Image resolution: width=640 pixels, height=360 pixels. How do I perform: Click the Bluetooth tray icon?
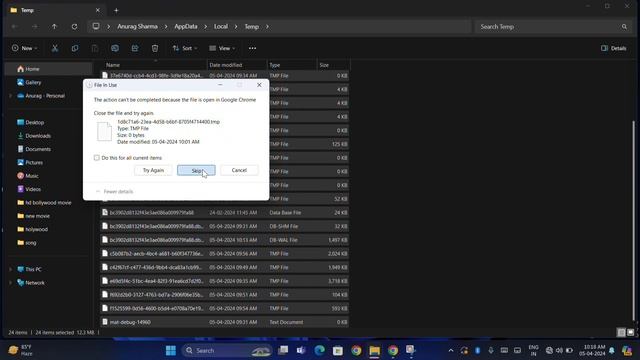478,350
